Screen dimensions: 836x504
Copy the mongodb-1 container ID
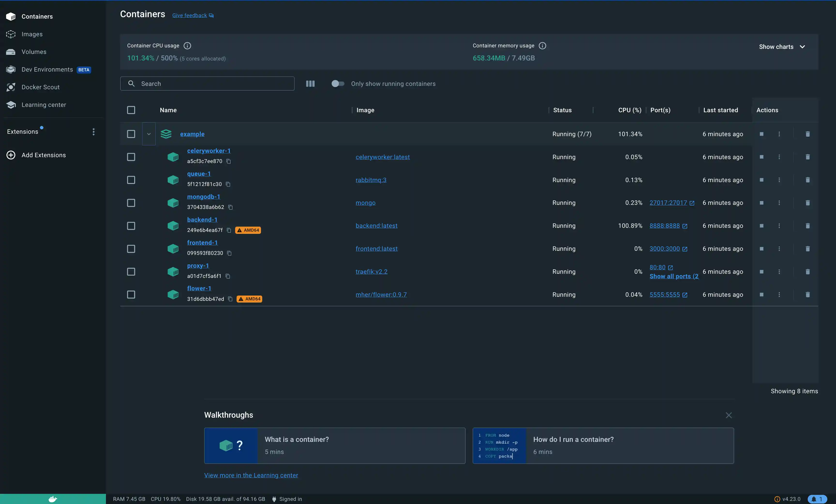coord(231,207)
